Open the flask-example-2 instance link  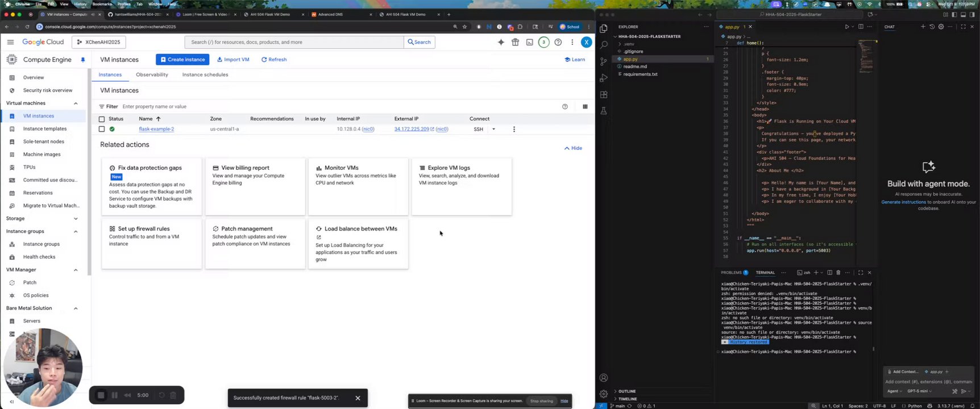point(156,129)
